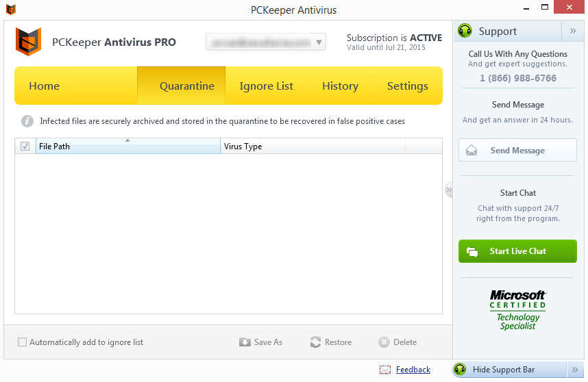Start Live Chat with support
This screenshot has width=588, height=382.
(x=517, y=251)
